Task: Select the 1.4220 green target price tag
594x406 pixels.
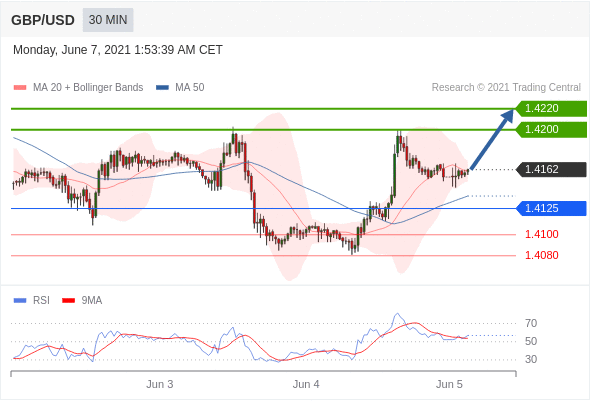Action: 552,108
